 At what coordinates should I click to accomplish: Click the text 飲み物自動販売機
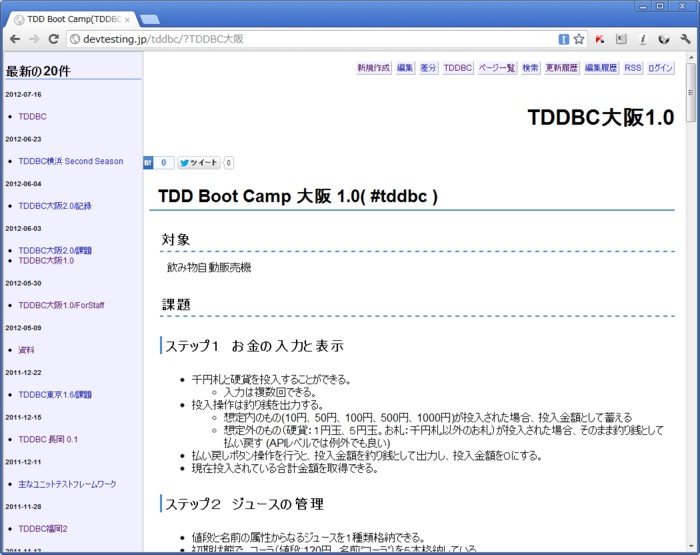tap(209, 267)
